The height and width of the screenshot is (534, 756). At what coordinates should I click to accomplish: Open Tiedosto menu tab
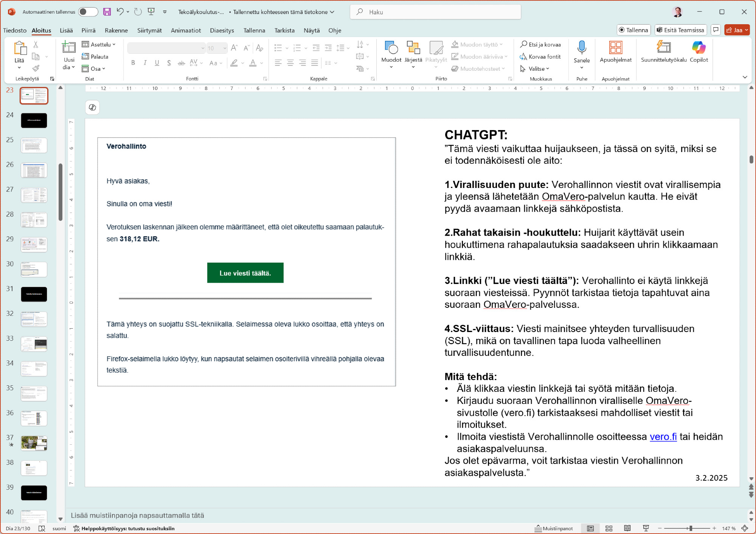coord(15,30)
